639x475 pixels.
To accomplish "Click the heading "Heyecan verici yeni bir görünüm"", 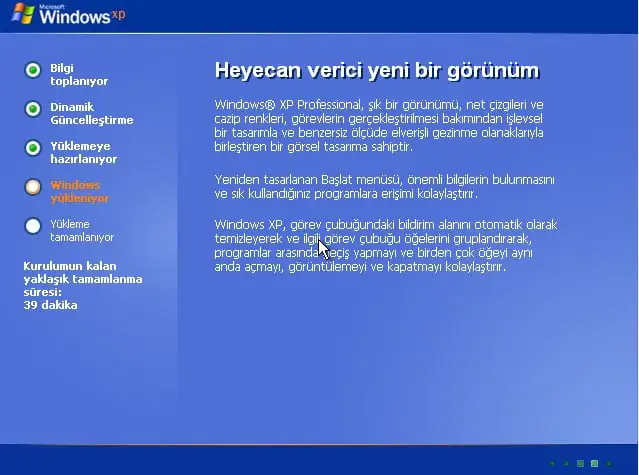I will click(x=377, y=71).
